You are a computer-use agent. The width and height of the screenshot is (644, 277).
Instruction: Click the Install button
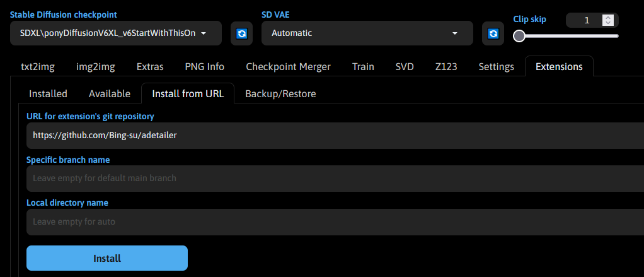pos(107,258)
